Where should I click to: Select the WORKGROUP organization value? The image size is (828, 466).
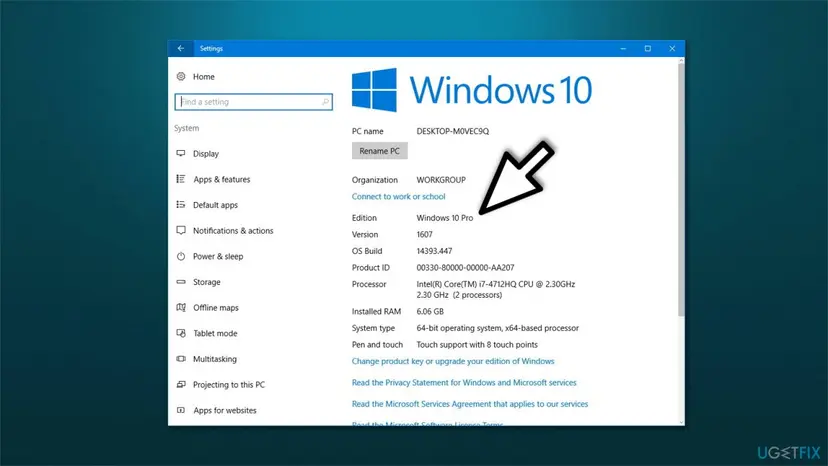pyautogui.click(x=441, y=180)
